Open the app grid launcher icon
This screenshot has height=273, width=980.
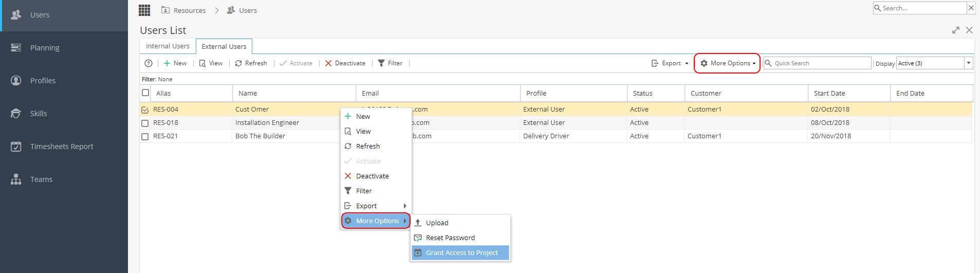(144, 10)
